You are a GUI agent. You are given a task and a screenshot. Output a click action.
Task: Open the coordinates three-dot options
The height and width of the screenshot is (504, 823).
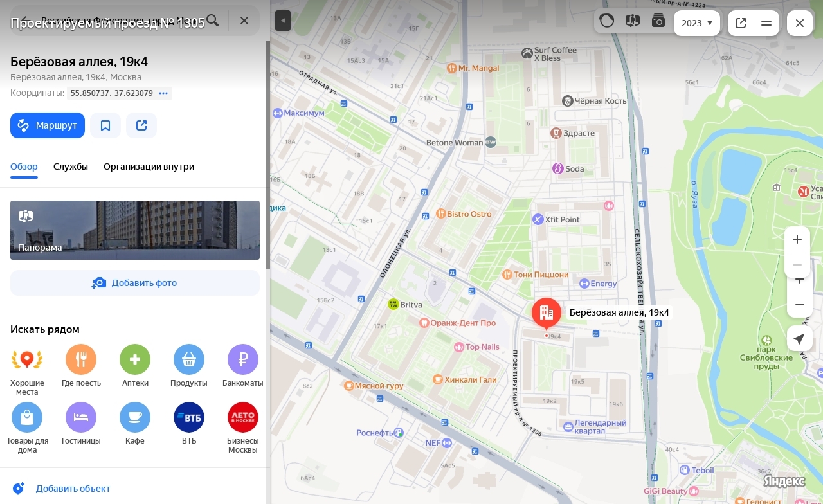pos(163,93)
